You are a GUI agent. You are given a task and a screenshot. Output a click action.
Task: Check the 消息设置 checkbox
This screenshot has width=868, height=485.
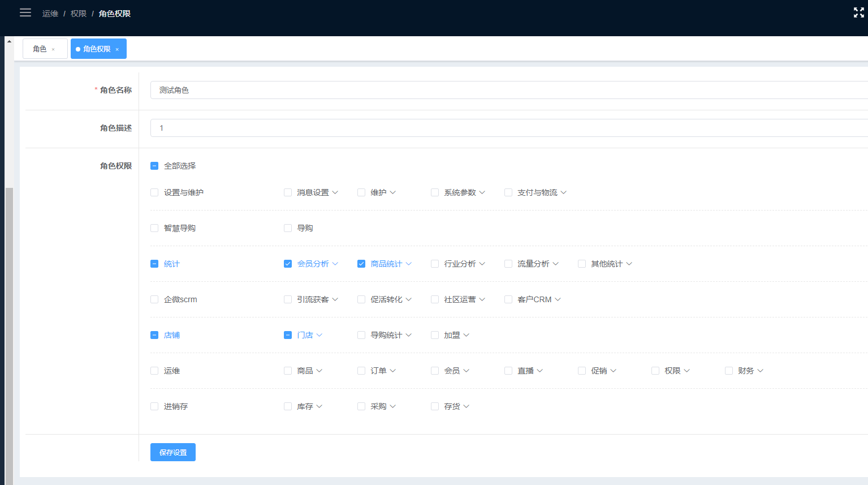point(288,192)
